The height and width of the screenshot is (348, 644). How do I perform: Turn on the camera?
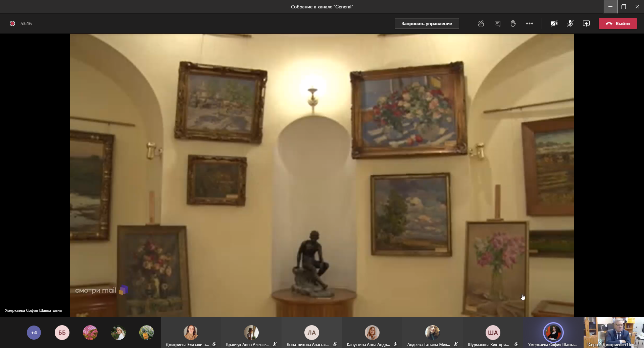pos(554,23)
